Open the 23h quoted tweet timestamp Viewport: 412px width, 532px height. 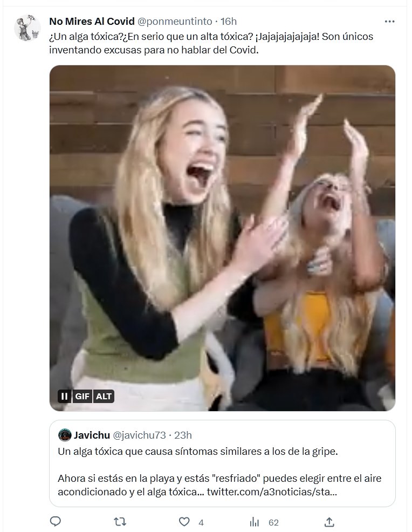[183, 435]
